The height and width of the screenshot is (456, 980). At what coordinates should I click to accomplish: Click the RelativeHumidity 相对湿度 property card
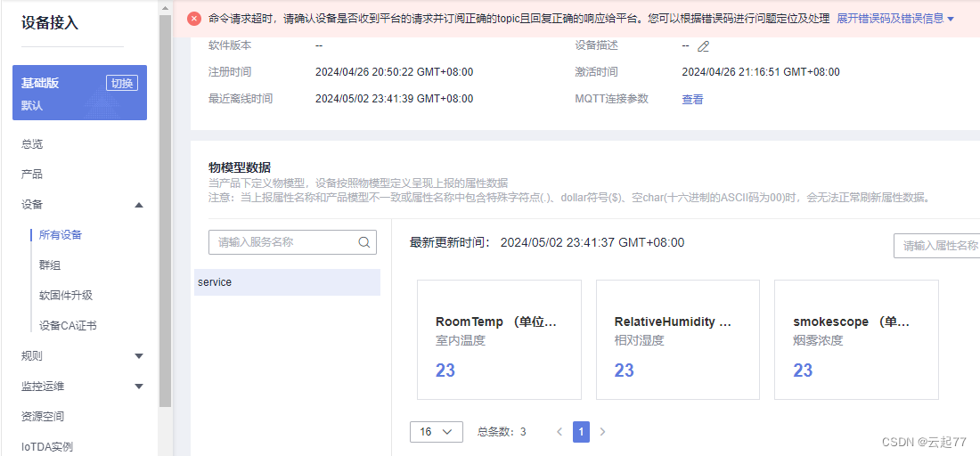point(678,340)
